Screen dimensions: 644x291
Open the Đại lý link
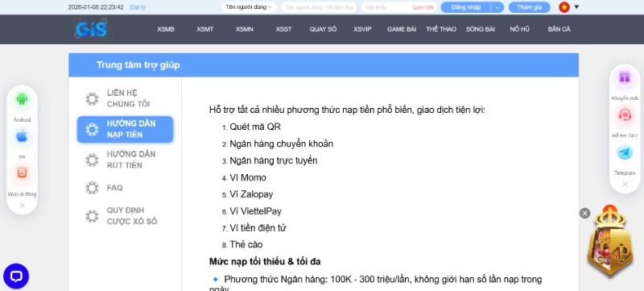137,7
